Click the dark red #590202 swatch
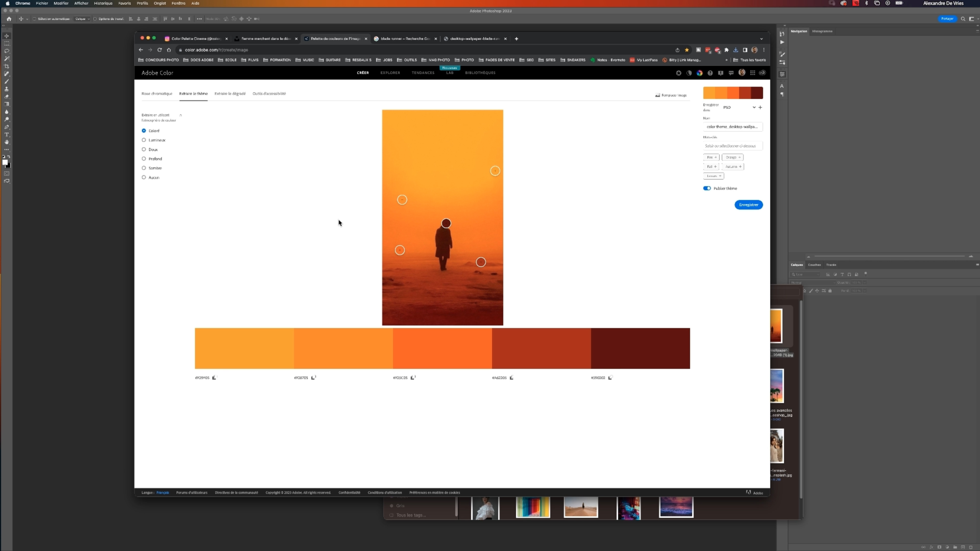 point(640,348)
